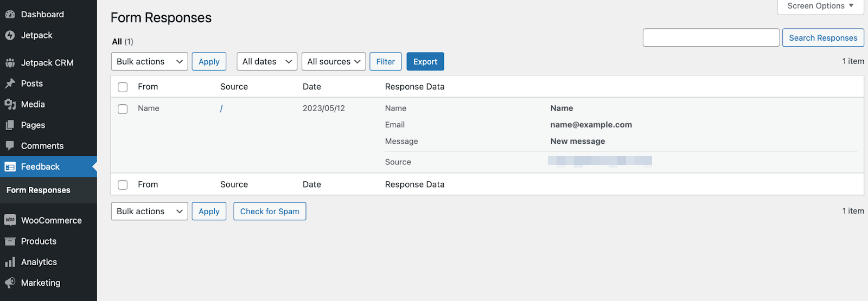Click the Media library icon
868x301 pixels.
click(x=10, y=104)
